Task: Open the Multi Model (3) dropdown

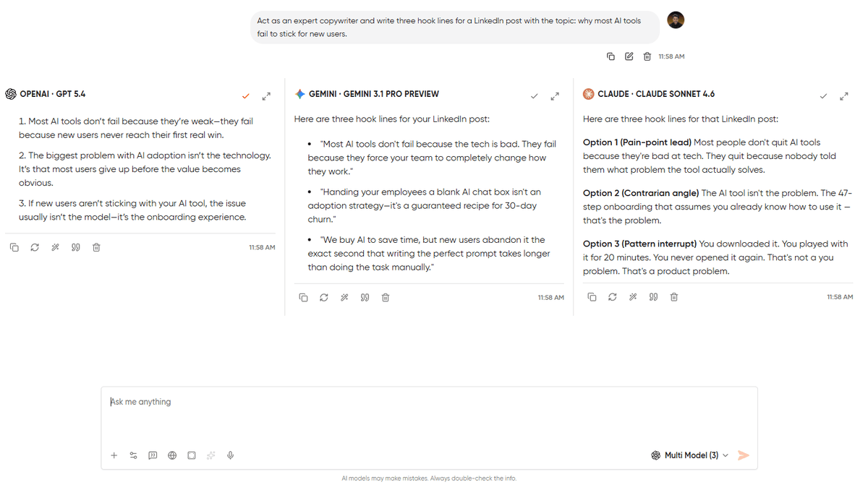Action: (689, 455)
